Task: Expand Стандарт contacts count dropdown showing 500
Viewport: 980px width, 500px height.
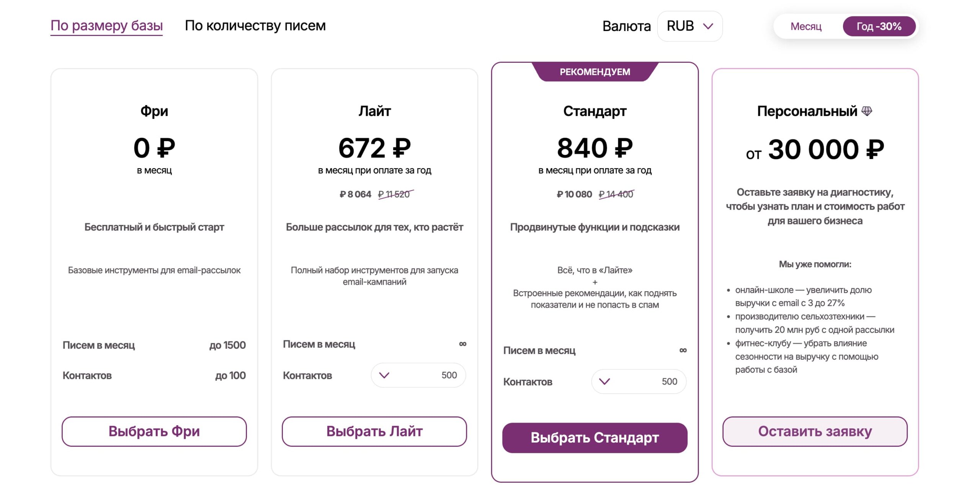Action: point(639,381)
